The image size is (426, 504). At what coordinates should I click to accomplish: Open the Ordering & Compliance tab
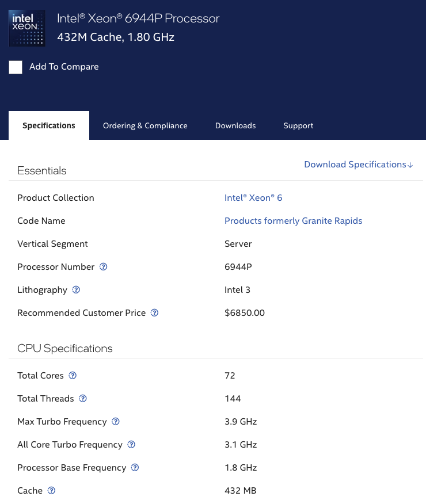click(145, 125)
